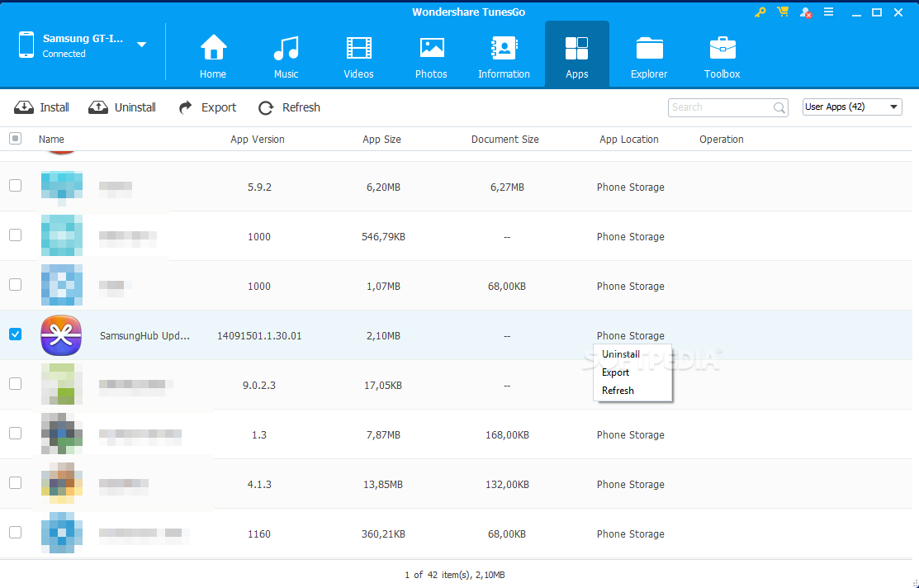Check the box for the 546,79KB app

[15, 235]
